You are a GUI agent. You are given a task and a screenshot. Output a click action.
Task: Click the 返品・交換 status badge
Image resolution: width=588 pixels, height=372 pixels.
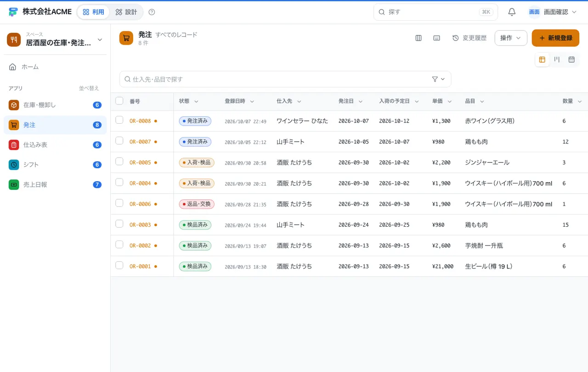tap(197, 204)
